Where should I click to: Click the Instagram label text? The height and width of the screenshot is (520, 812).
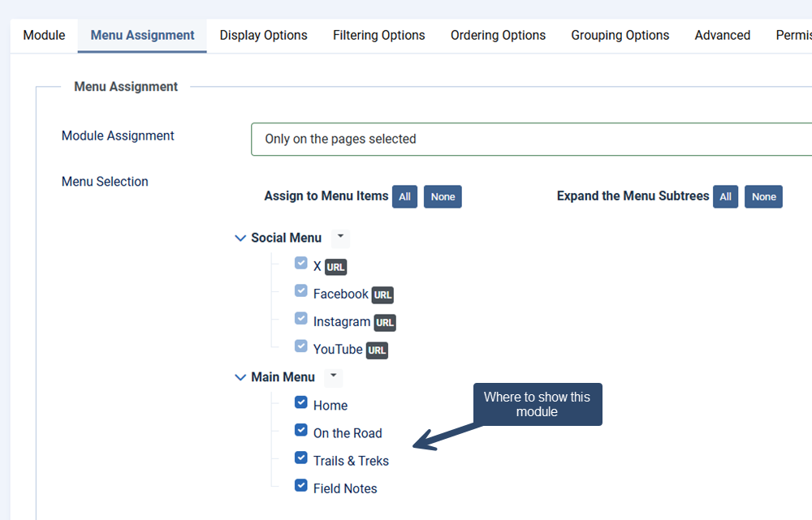pyautogui.click(x=342, y=322)
